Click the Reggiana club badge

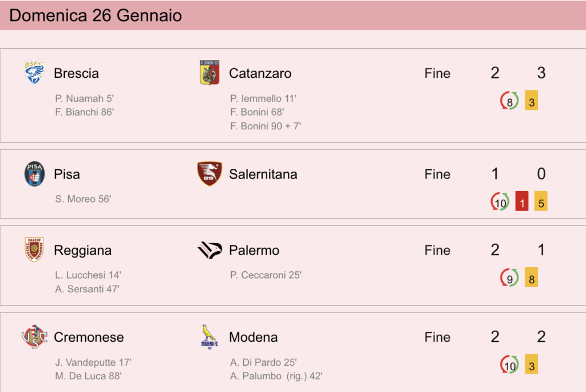(34, 250)
